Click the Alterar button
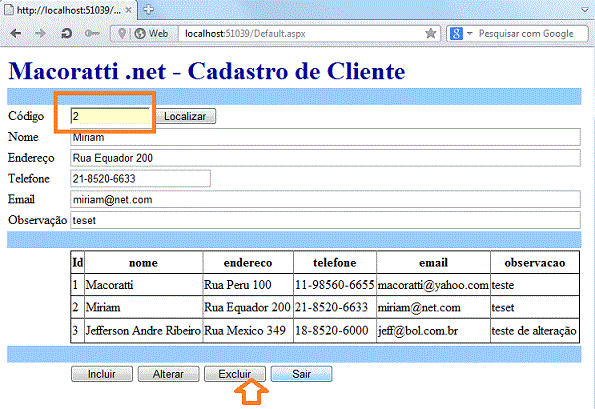Screen dimensions: 595x409 (x=168, y=374)
